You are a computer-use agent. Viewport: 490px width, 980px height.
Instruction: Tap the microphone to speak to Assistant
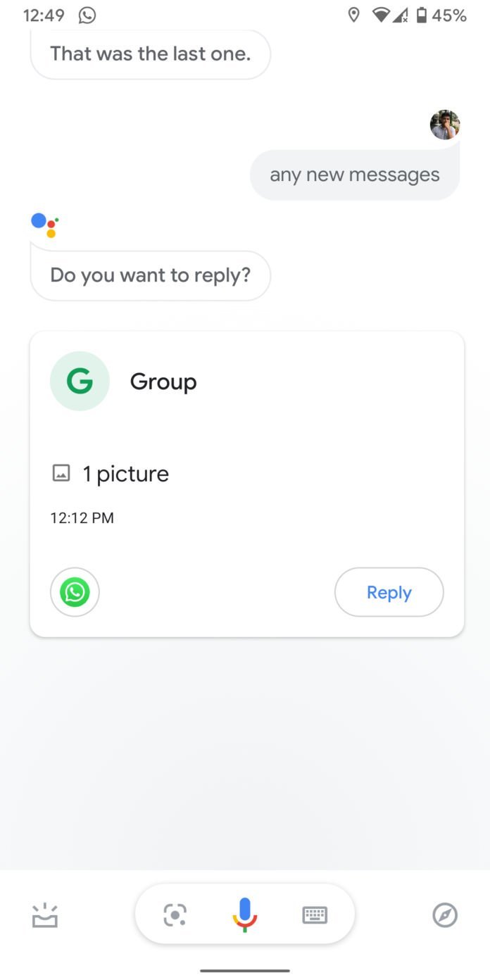point(244,915)
